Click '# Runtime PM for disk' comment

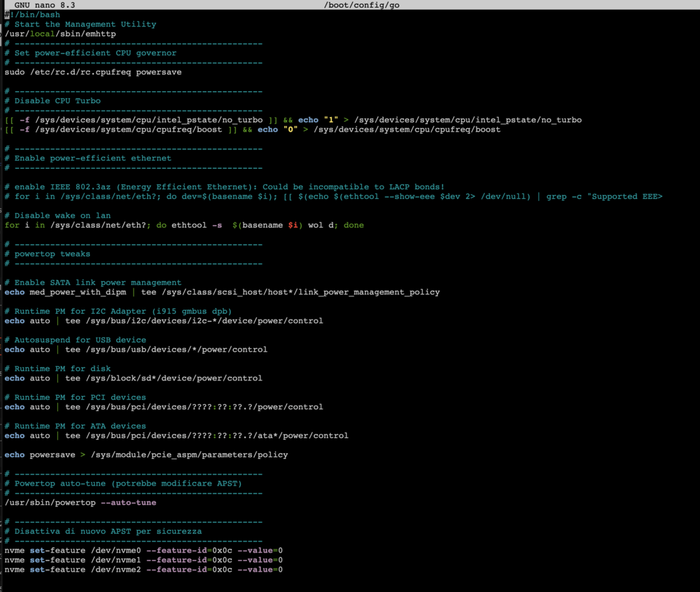click(x=57, y=369)
